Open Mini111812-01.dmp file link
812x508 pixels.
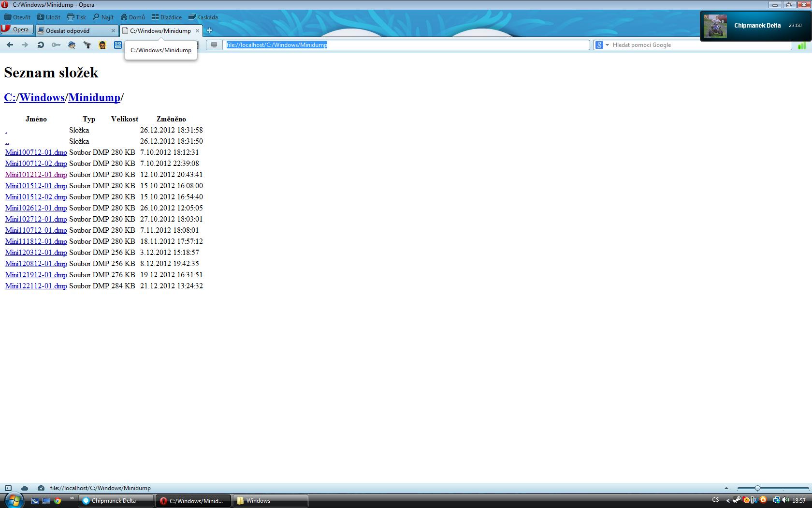coord(36,241)
